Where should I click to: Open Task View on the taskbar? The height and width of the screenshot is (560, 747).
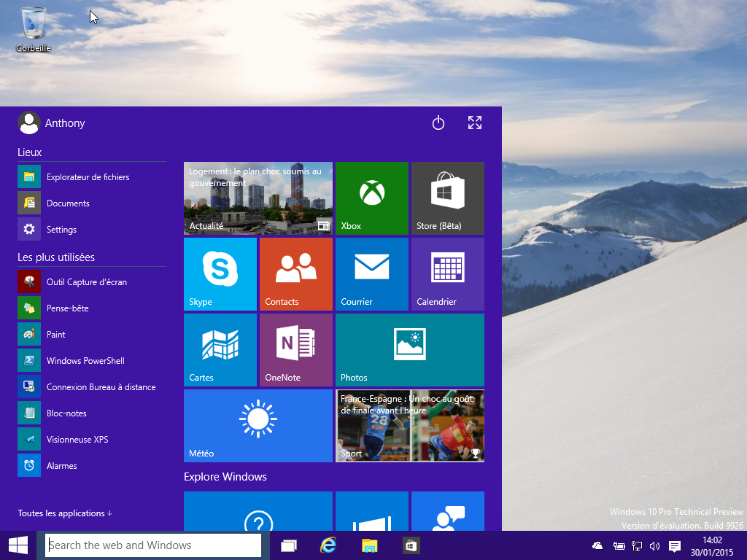pos(289,545)
